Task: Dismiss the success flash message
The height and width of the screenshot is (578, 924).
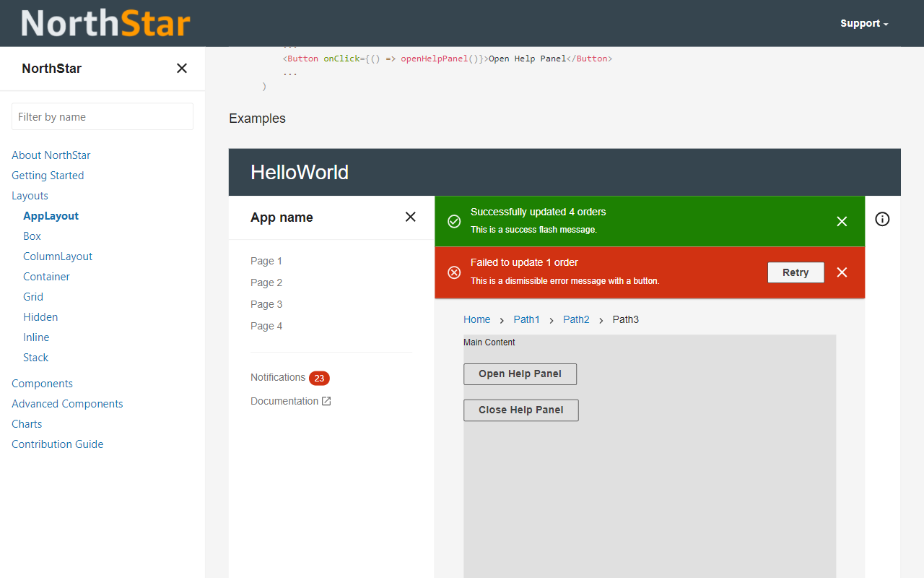Action: [x=842, y=221]
